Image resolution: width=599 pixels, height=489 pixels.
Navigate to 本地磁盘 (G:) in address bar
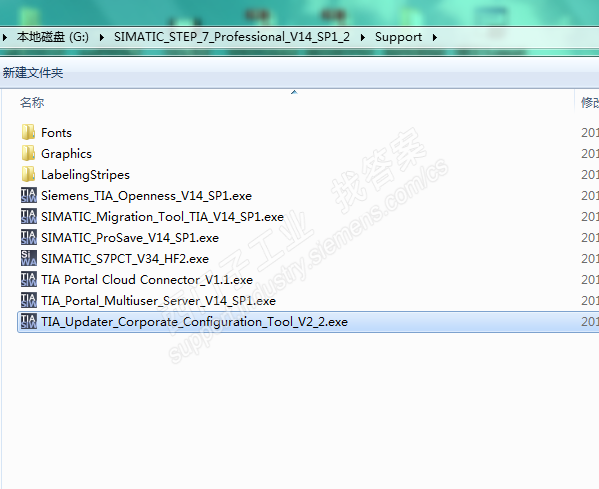click(x=53, y=37)
